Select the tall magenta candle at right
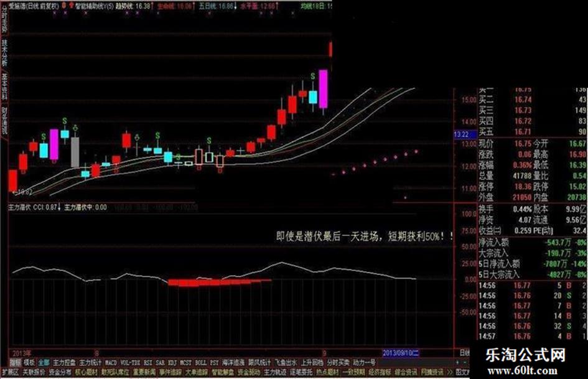588x379 pixels. click(x=324, y=89)
